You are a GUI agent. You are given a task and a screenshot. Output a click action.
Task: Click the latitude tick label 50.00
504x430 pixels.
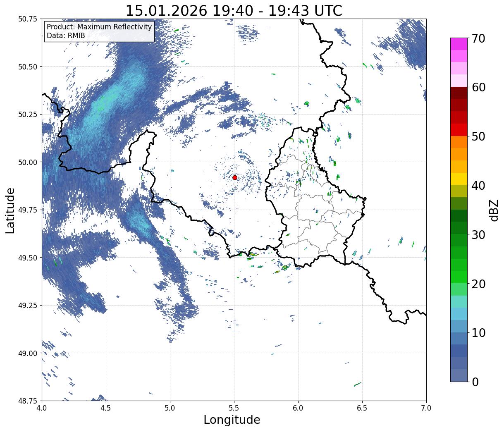27,162
